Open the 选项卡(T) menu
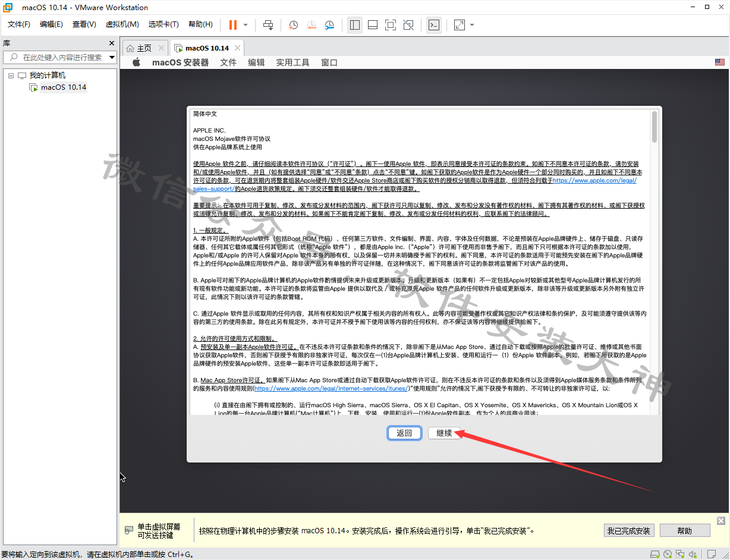Image resolution: width=730 pixels, height=560 pixels. [x=163, y=24]
